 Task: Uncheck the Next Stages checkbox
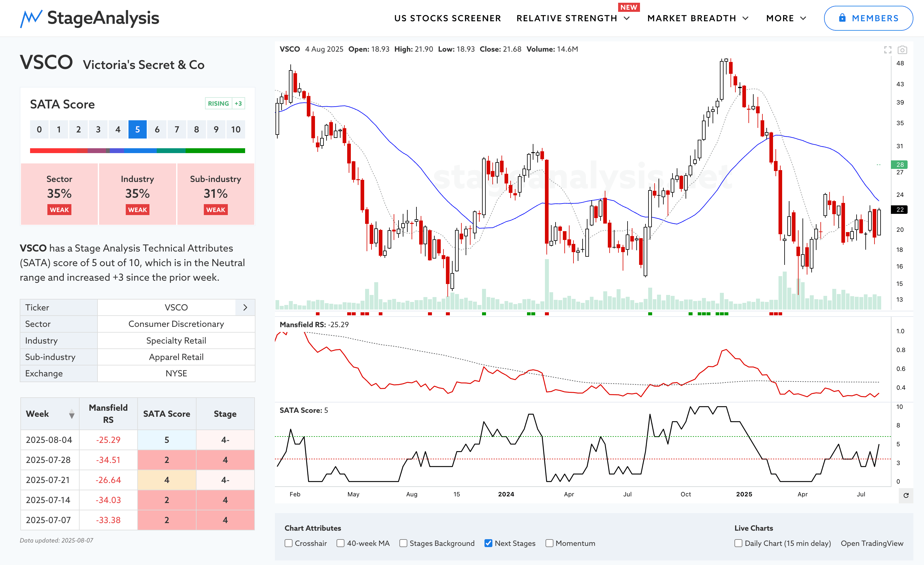[x=488, y=543]
